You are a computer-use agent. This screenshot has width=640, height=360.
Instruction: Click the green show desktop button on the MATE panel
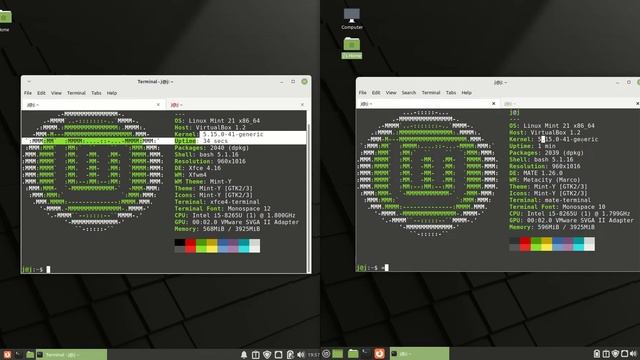coord(338,354)
